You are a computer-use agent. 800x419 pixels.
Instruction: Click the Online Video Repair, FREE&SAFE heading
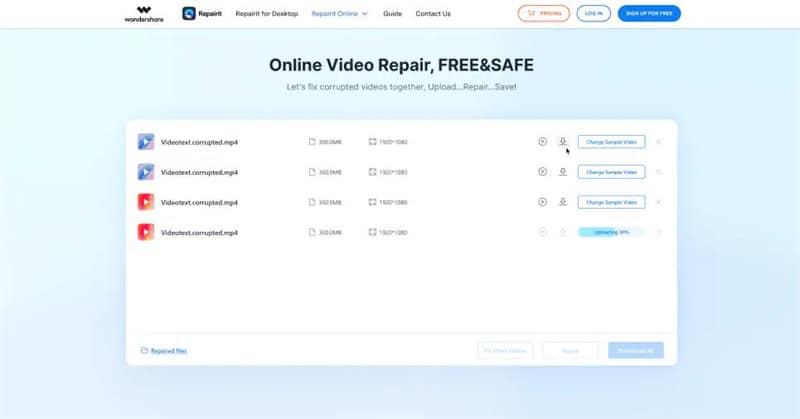tap(401, 65)
